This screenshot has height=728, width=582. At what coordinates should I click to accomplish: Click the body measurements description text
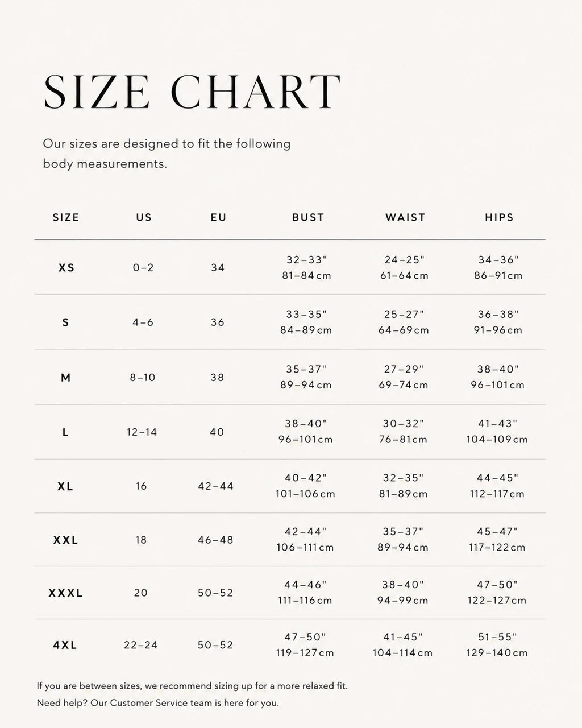coord(167,154)
